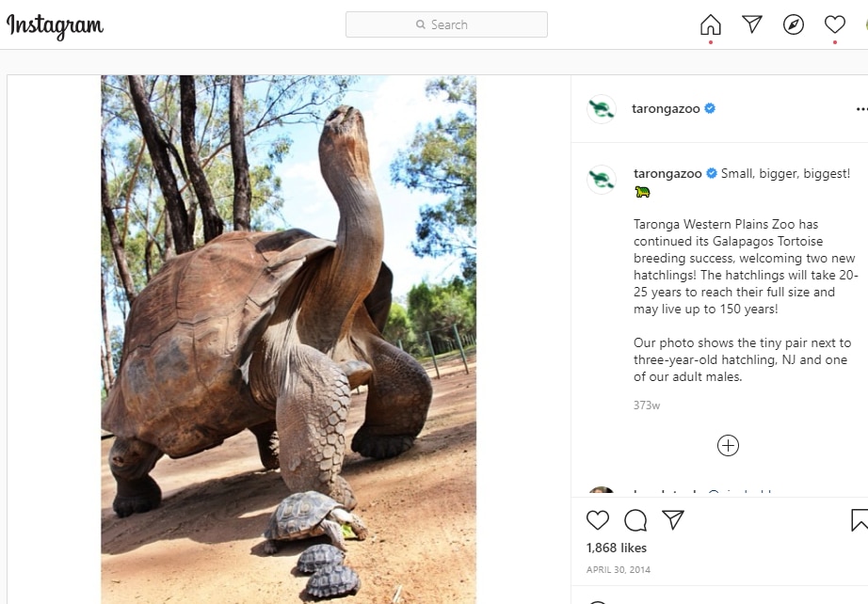
Task: Share post with paper plane icon below comments
Action: click(673, 520)
